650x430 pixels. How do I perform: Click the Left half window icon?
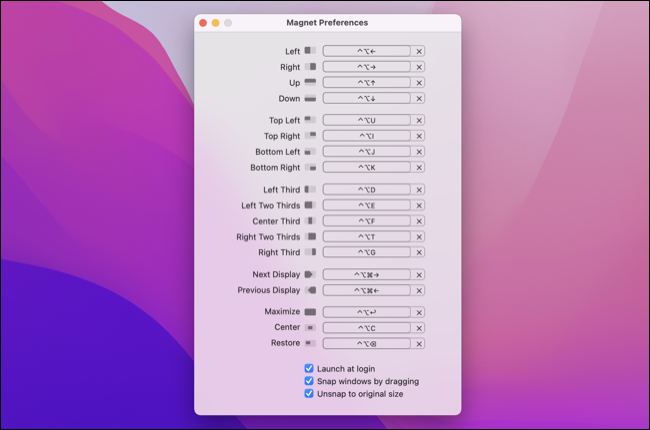(310, 51)
